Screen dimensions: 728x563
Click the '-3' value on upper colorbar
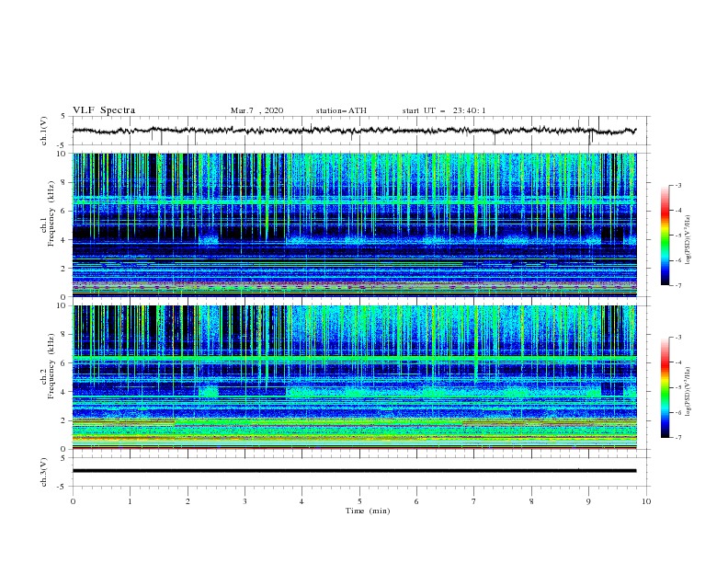[677, 185]
